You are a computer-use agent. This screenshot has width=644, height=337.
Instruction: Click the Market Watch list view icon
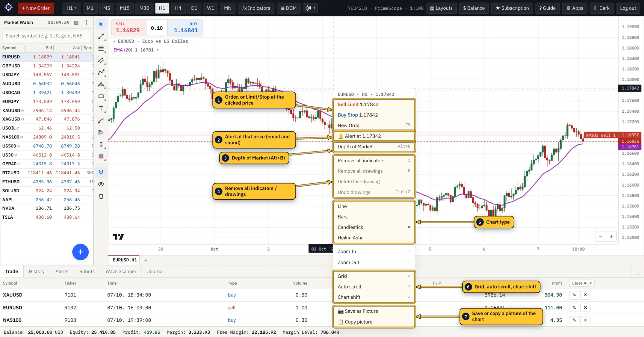click(76, 22)
